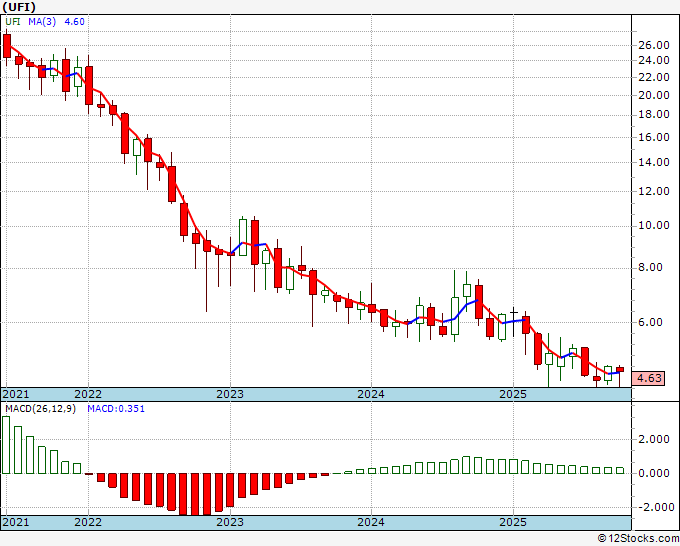Image resolution: width=680 pixels, height=546 pixels.
Task: Click 2024 on the price chart timeline
Action: 371,394
